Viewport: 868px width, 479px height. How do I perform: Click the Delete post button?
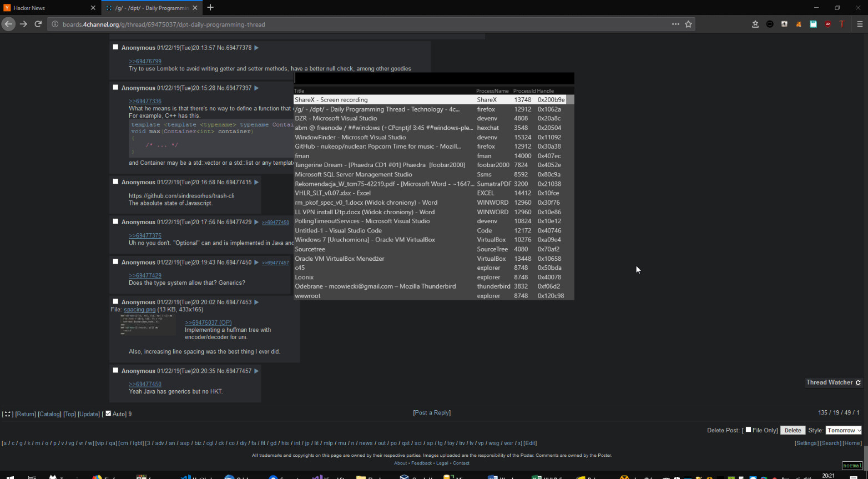[x=793, y=430]
